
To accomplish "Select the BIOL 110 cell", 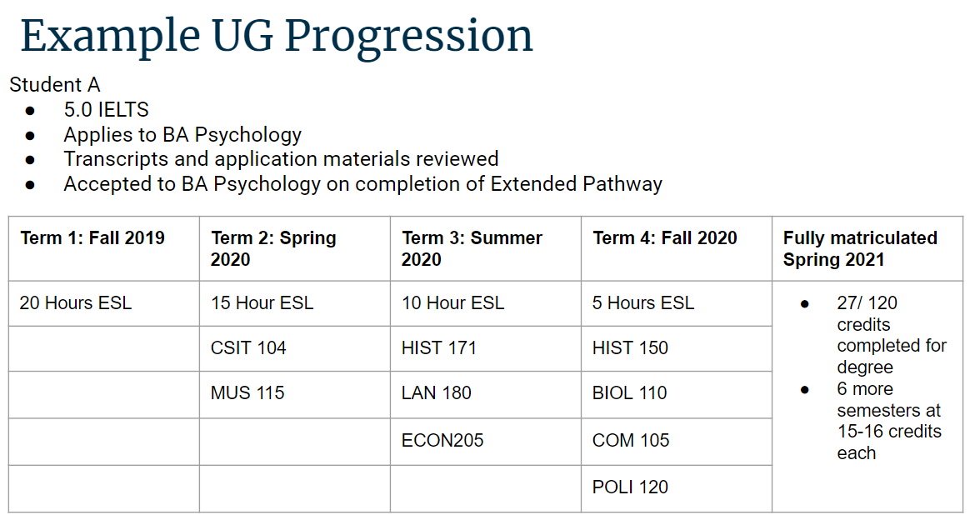I will [x=677, y=394].
